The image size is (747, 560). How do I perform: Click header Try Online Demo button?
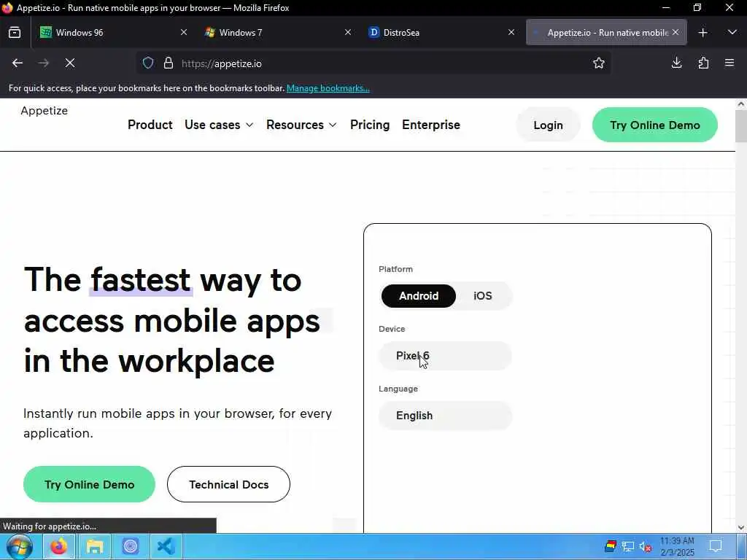[654, 125]
